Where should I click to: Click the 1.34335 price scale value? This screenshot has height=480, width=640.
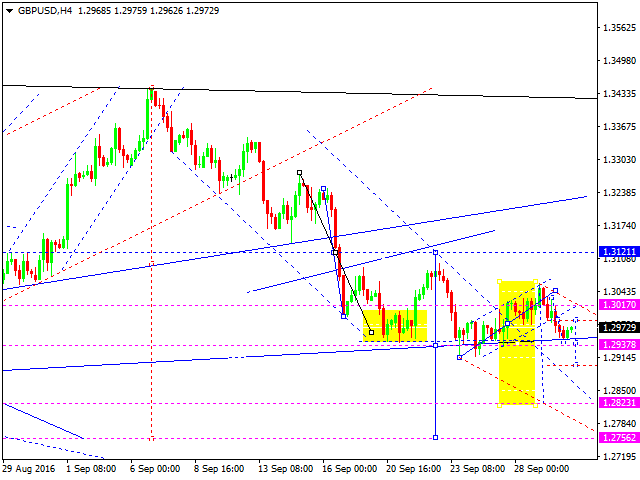point(620,94)
